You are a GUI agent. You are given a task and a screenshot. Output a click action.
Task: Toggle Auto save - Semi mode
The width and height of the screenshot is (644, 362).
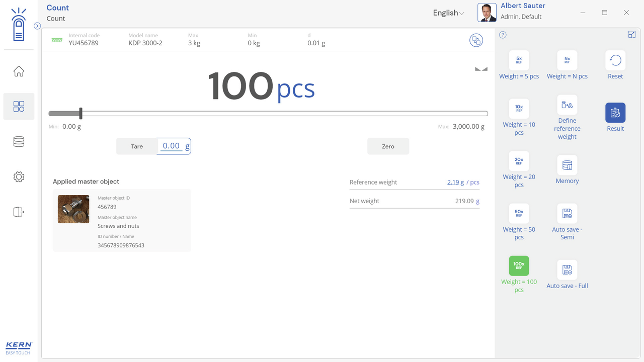click(x=567, y=214)
